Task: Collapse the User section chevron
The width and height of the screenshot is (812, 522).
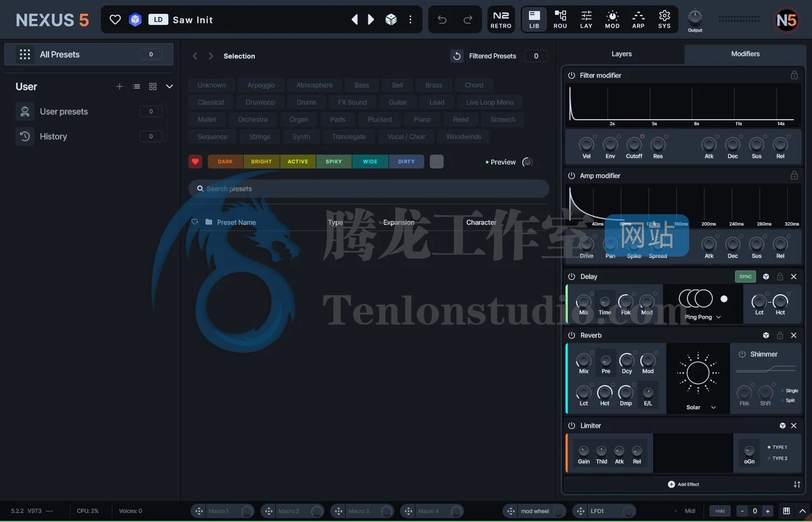Action: point(169,86)
